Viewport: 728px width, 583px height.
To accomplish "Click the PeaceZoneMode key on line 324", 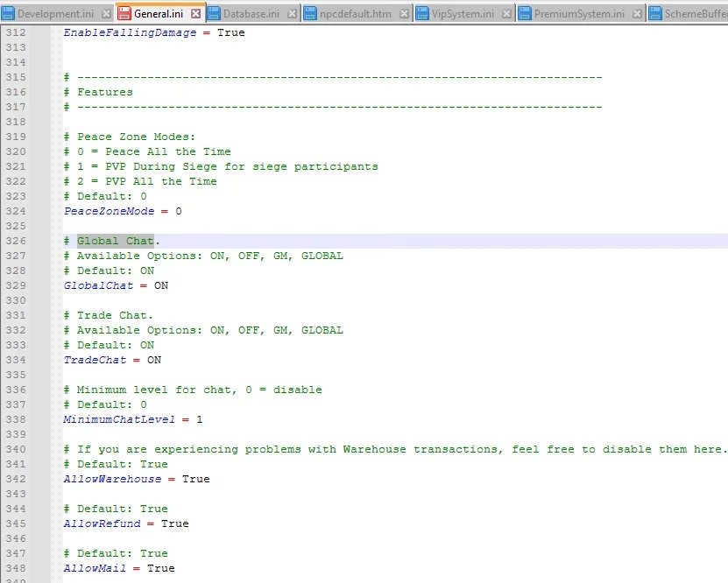I will tap(110, 212).
